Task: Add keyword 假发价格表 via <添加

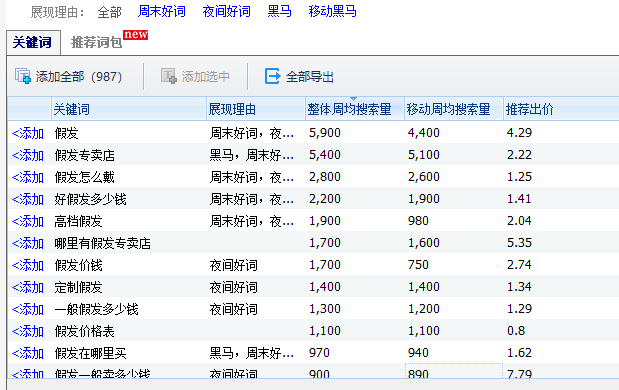Action: (28, 332)
